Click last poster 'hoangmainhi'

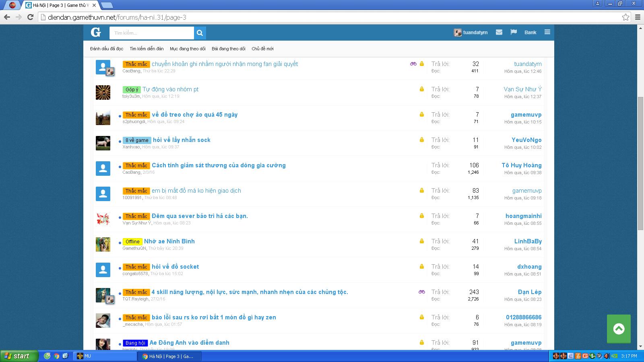tap(524, 216)
